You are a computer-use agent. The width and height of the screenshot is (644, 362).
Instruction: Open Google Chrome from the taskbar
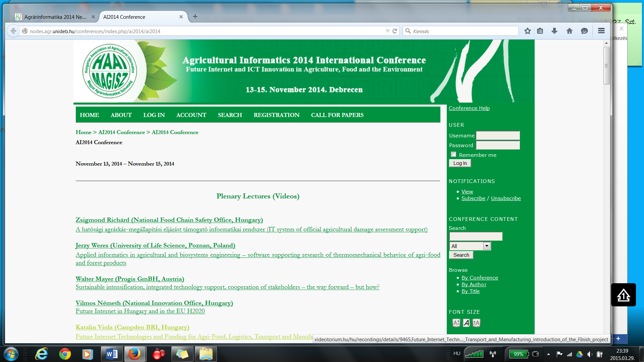pos(65,354)
